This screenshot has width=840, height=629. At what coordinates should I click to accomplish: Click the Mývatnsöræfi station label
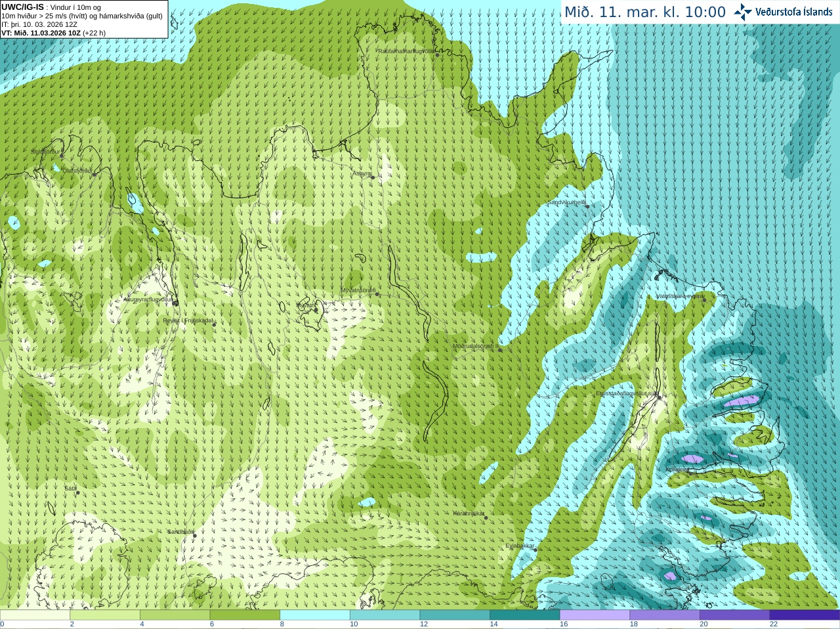tap(358, 290)
